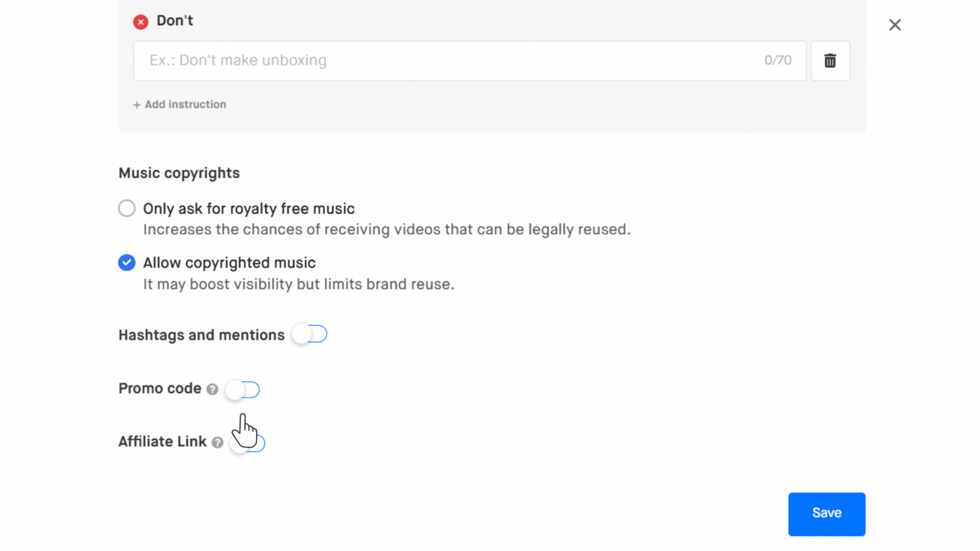Click the Affiliate Link question mark icon
980x551 pixels.
217,442
